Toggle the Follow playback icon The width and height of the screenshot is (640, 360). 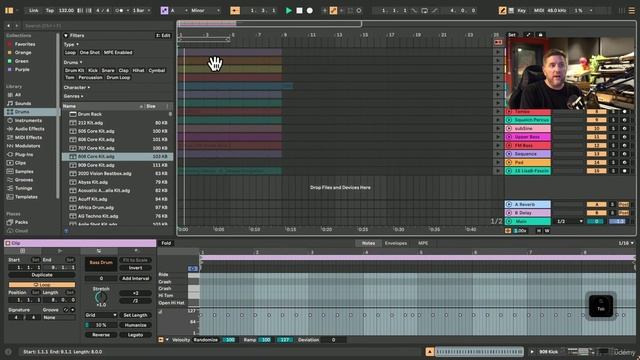tap(235, 11)
